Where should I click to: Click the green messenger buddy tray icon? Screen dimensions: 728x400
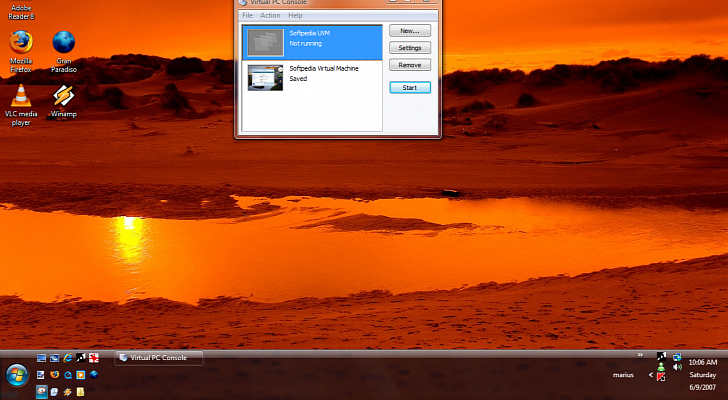(x=661, y=366)
